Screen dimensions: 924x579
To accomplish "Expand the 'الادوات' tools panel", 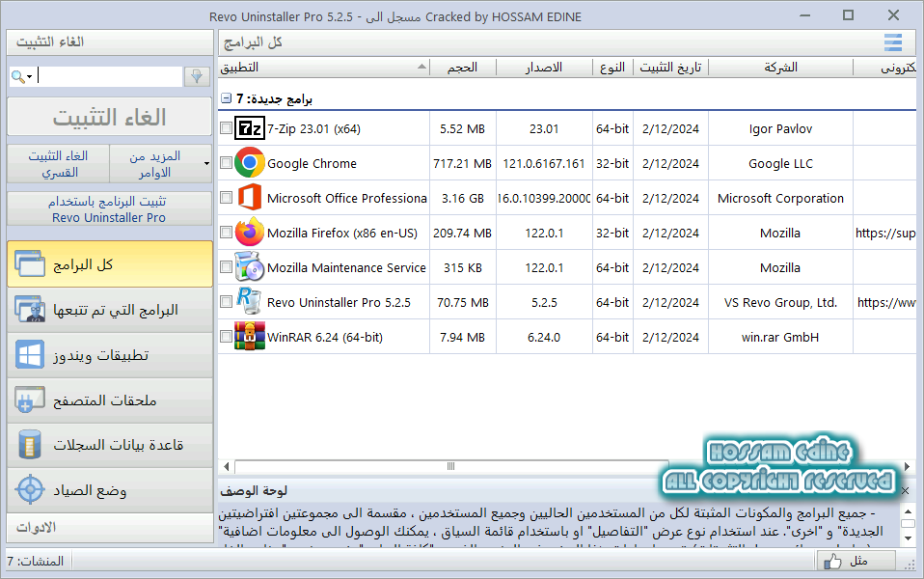I will click(x=110, y=527).
